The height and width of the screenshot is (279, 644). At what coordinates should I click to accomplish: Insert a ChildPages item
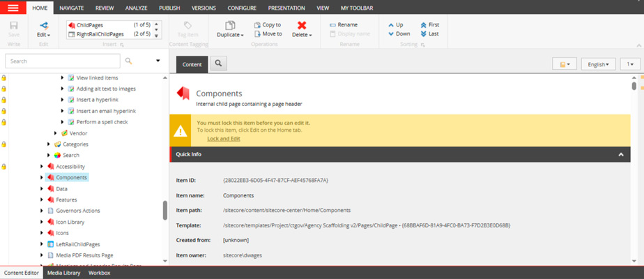(x=110, y=25)
